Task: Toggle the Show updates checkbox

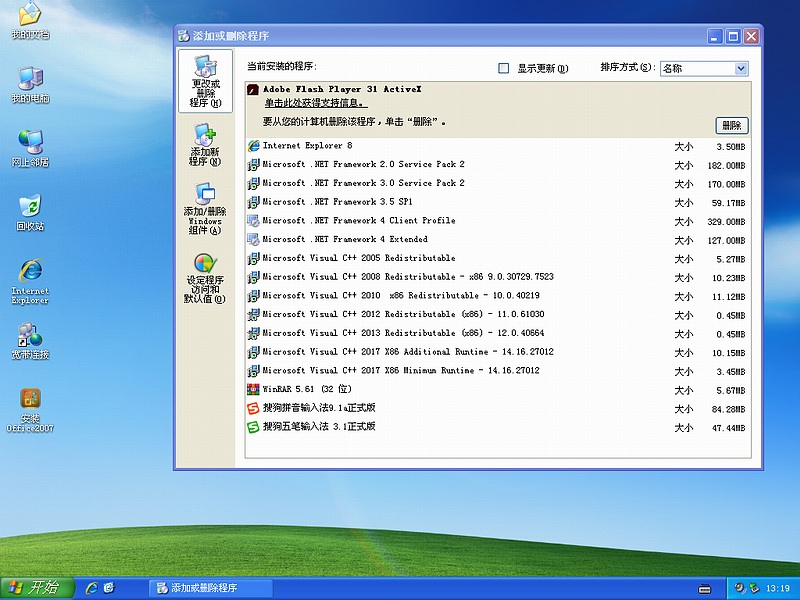Action: click(x=504, y=68)
